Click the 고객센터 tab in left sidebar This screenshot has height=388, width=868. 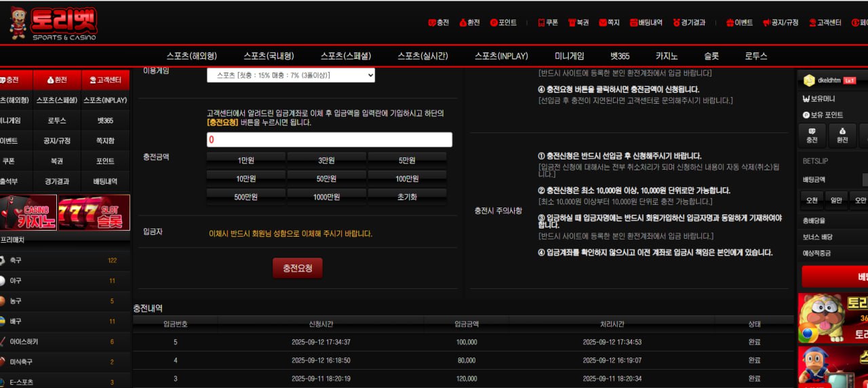(x=105, y=80)
